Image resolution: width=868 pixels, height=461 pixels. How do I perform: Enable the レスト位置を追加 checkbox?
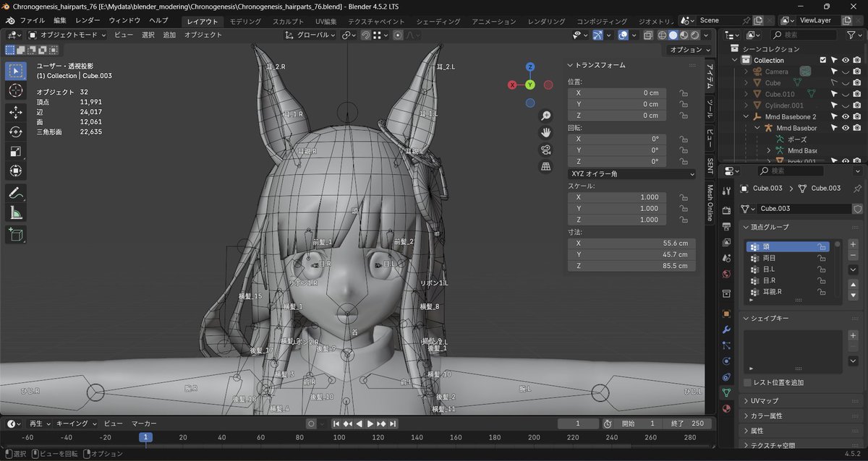748,382
